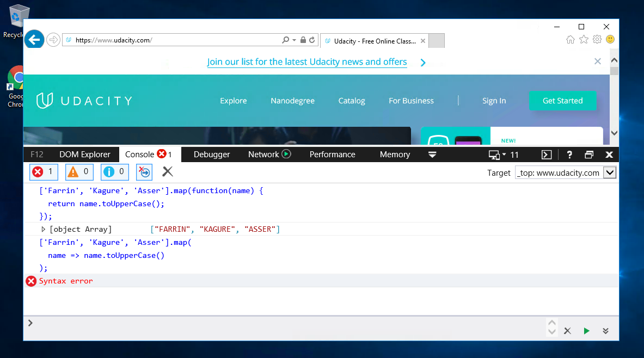
Task: Open the Favorites star icon
Action: [x=584, y=39]
